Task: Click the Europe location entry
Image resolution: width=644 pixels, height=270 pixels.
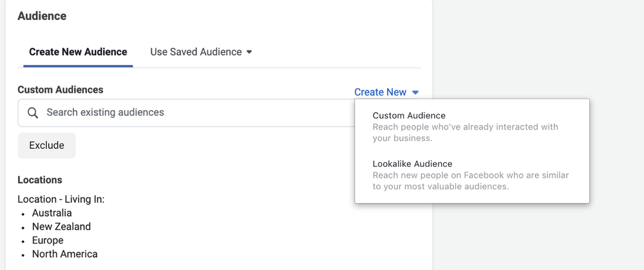Action: pos(48,240)
